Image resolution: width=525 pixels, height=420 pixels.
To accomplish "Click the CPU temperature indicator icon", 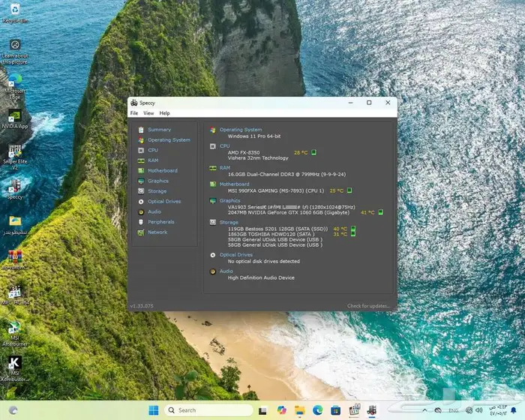I will (315, 152).
